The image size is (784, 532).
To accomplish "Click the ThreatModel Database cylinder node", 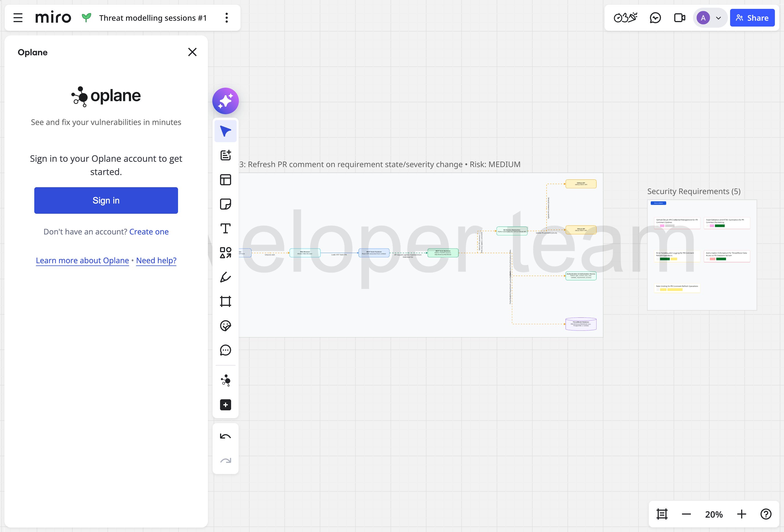I will pyautogui.click(x=581, y=324).
